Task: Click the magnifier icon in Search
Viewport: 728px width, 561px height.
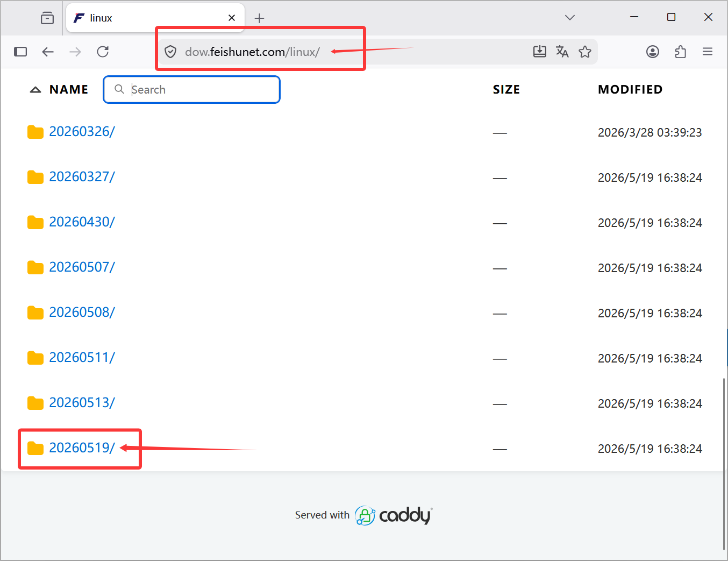Action: [x=119, y=89]
